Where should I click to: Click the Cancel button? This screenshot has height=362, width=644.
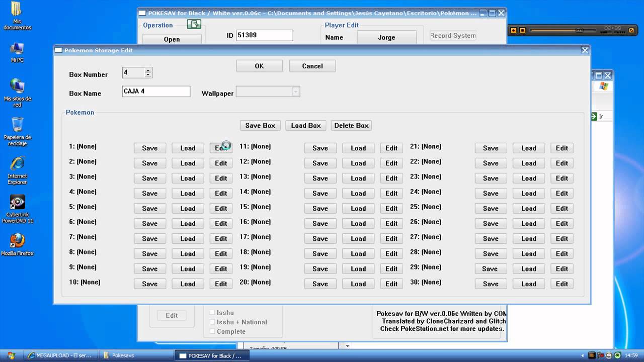312,66
